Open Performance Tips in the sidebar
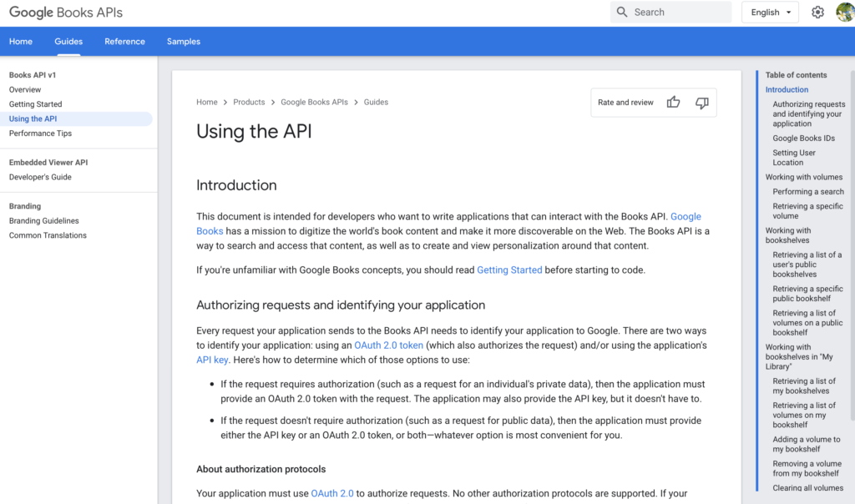The width and height of the screenshot is (855, 504). coord(40,133)
